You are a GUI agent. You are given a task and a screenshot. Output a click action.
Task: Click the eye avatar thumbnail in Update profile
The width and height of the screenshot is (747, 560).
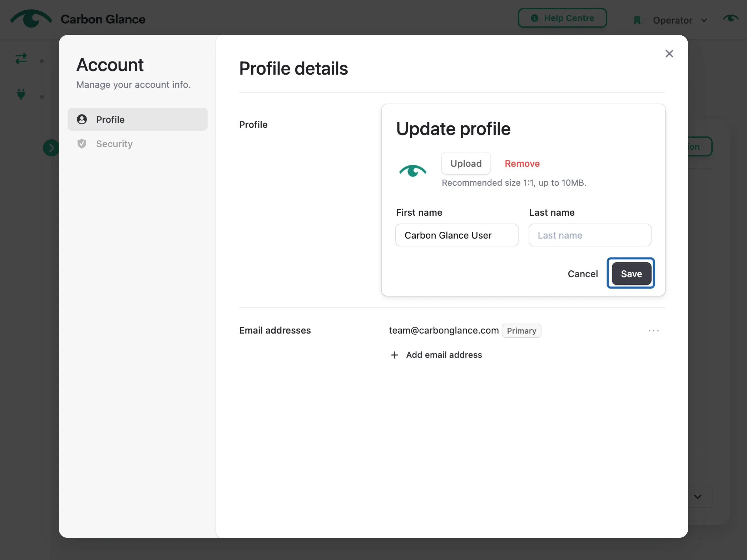pyautogui.click(x=412, y=171)
